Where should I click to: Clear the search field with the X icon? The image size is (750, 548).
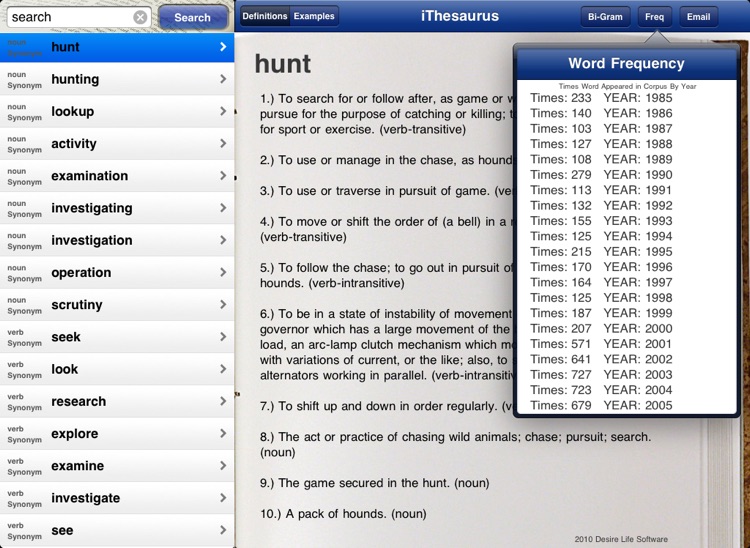click(x=140, y=18)
